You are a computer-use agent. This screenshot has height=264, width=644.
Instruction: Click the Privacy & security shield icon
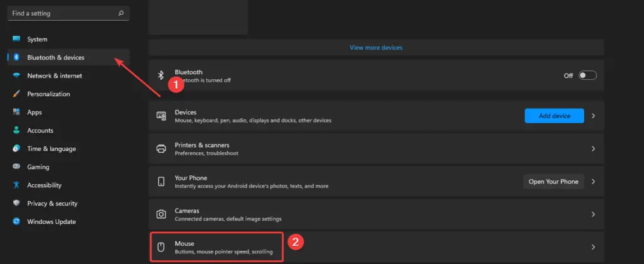click(16, 203)
